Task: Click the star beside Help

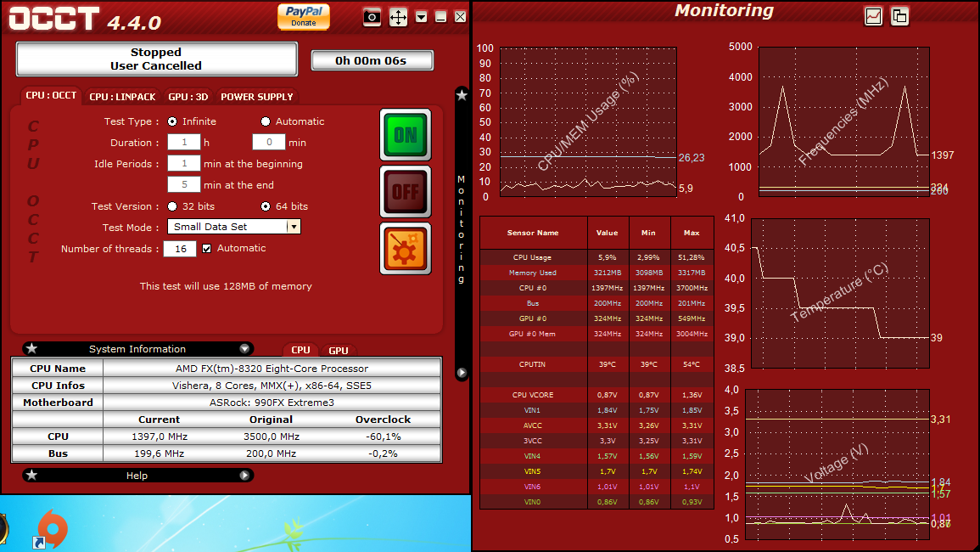Action: [32, 475]
